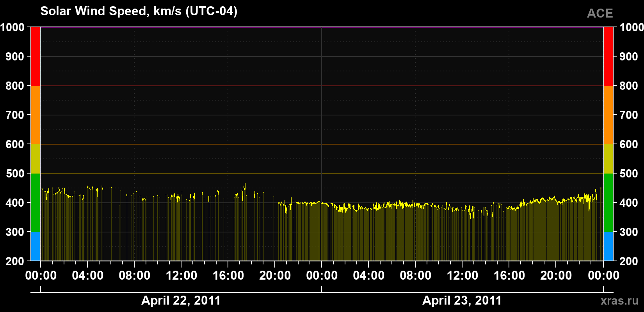Image resolution: width=644 pixels, height=312 pixels.
Task: Click the green band of the left color scale
Action: [x=36, y=203]
